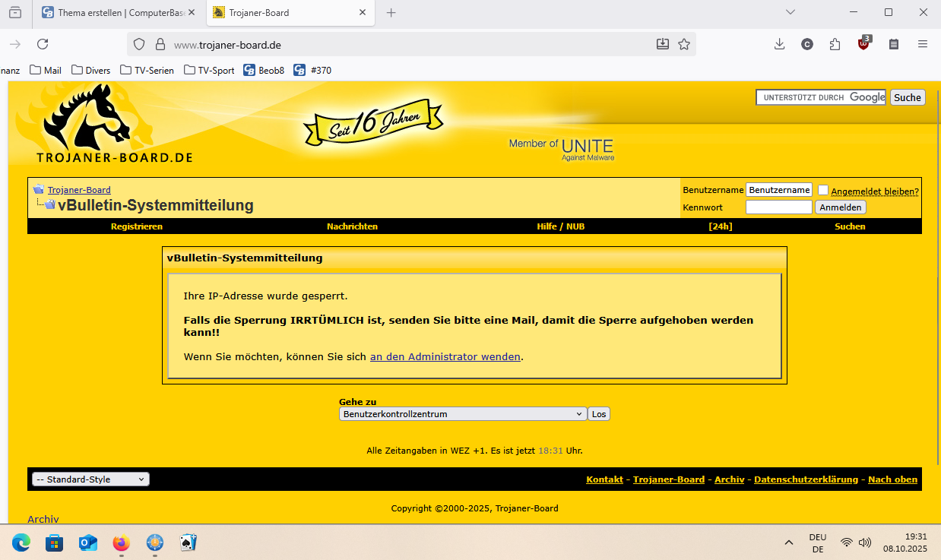Follow the 'an den Administrator wenden' link

click(x=445, y=356)
